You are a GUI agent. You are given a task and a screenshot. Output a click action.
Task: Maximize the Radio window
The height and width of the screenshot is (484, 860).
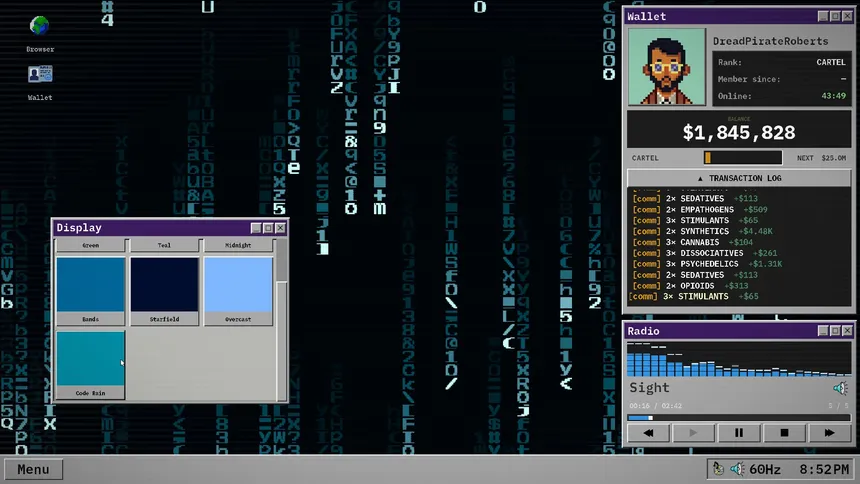(835, 331)
